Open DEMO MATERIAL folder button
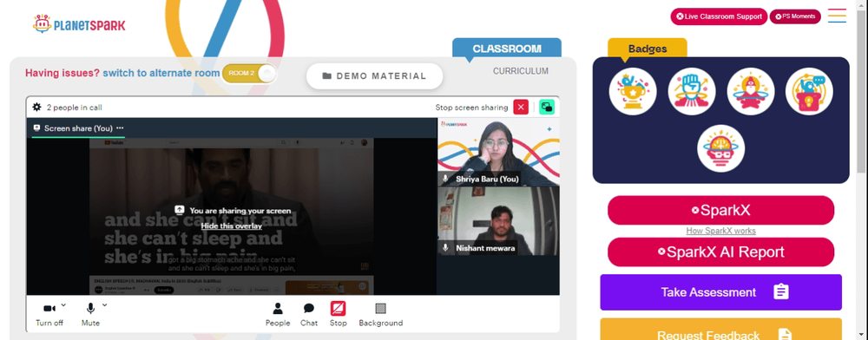 pos(375,76)
